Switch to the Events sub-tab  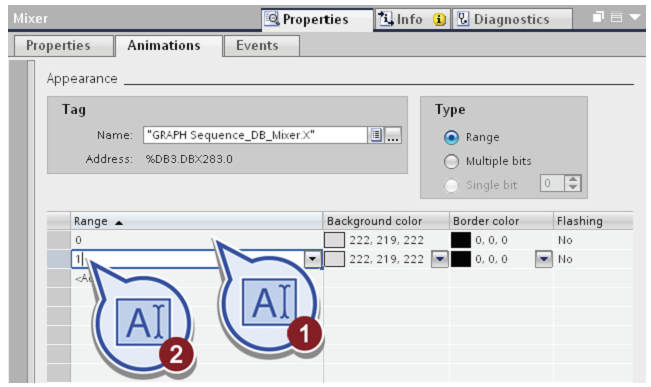pos(262,46)
